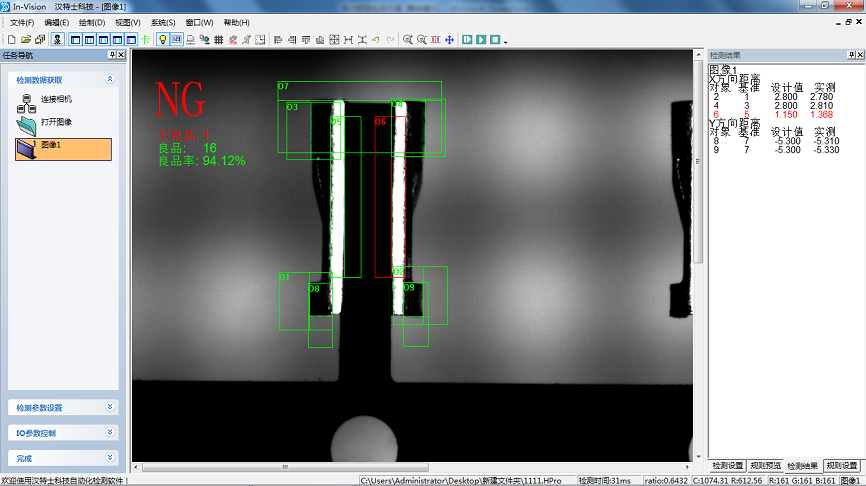Click the first teal play button in toolbar
This screenshot has height=486, width=866.
tap(467, 40)
